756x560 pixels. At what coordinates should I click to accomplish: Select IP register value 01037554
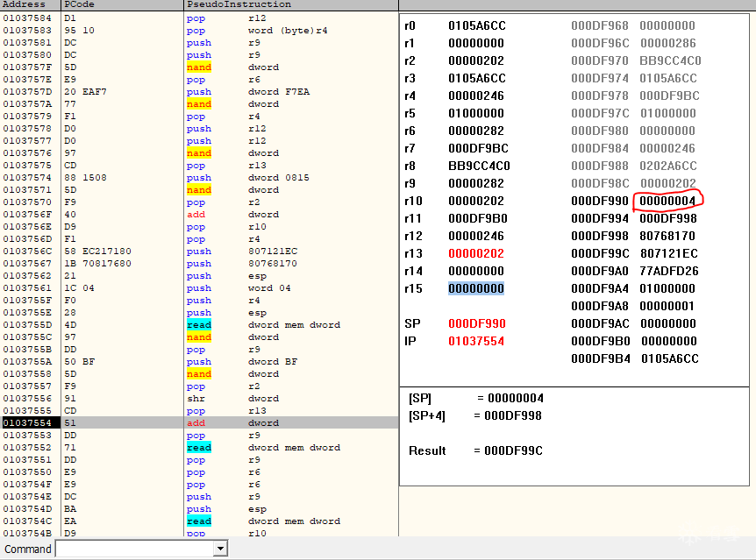476,341
